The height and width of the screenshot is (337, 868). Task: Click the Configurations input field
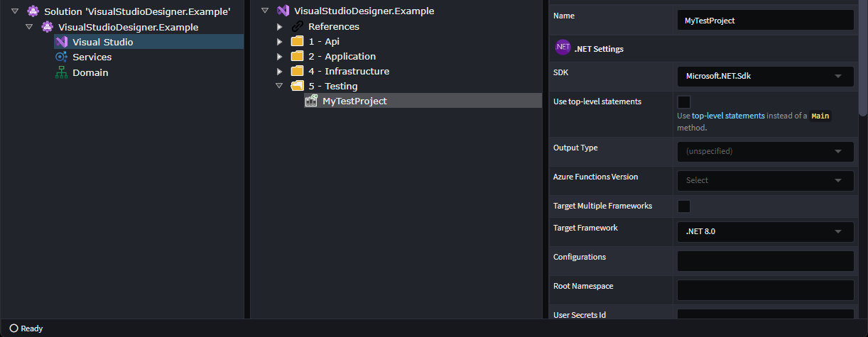pos(766,260)
